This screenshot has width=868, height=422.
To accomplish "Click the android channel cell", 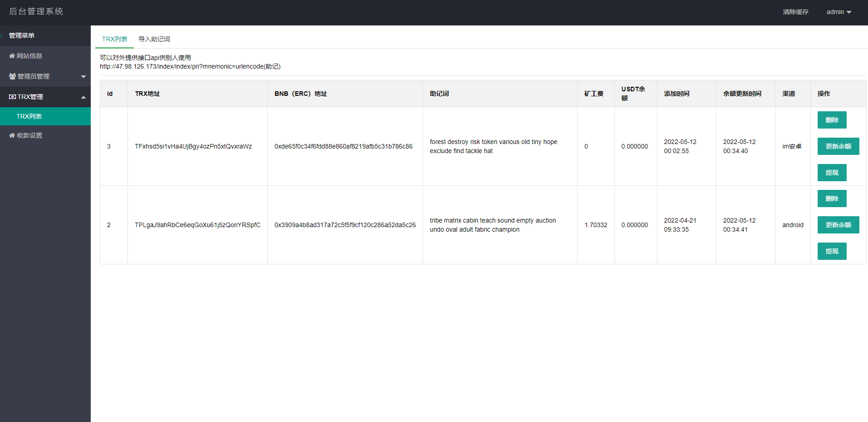I will coord(793,225).
